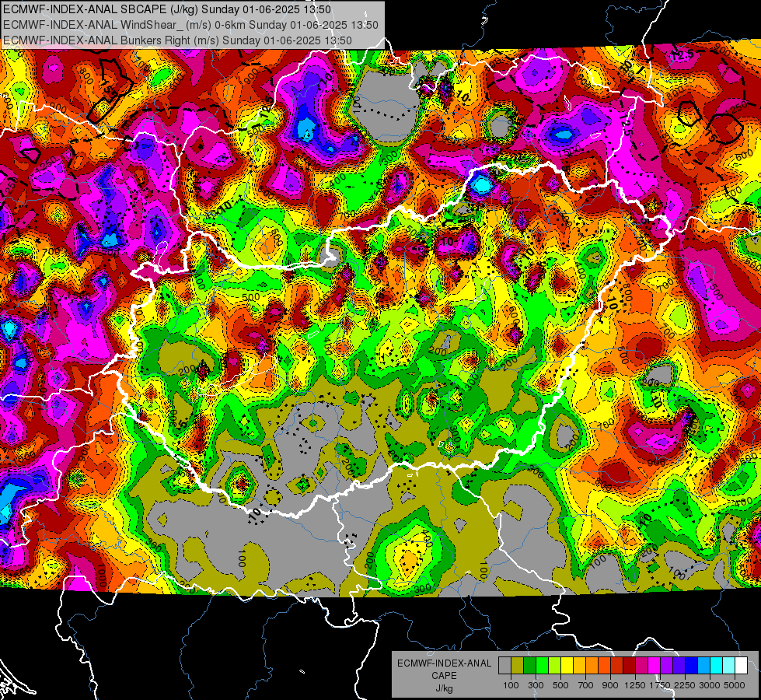This screenshot has height=700, width=761.
Task: Select the purple swatch after 1750
Action: click(666, 666)
